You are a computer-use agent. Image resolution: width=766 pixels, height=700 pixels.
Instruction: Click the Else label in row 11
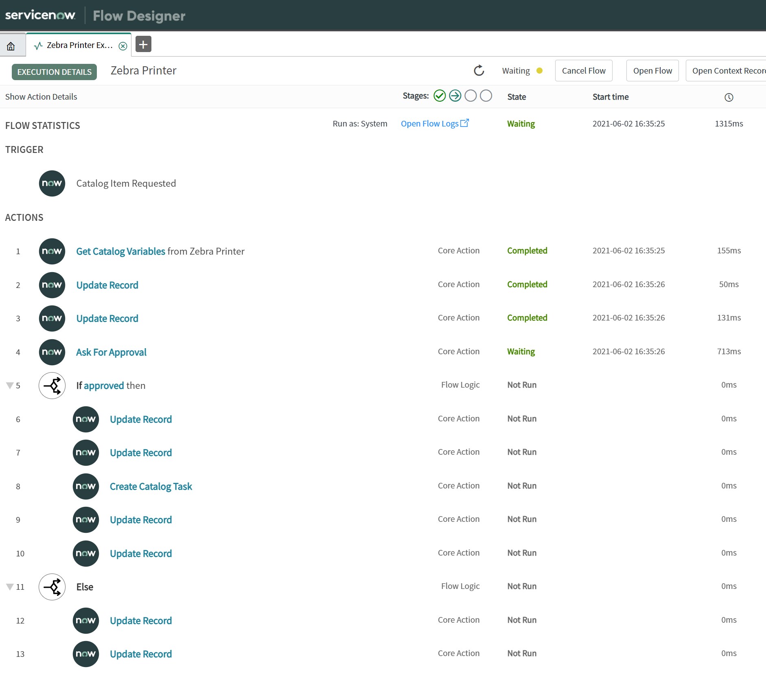tap(85, 587)
